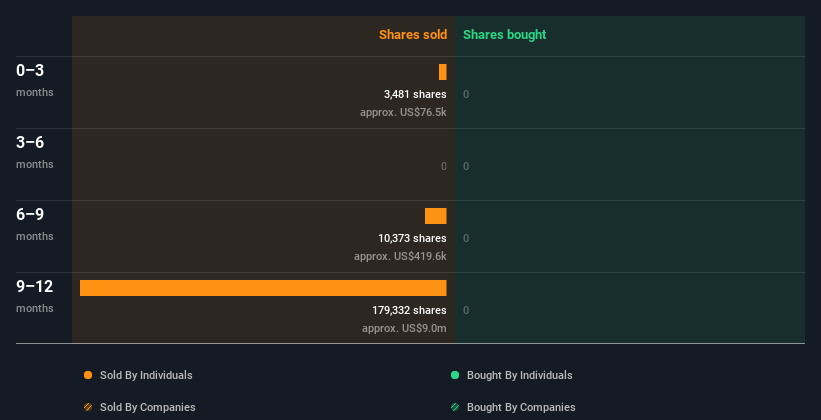Screen dimensions: 821x420
Task: Click the orange Sold By Individuals legend dot
Action: pos(88,375)
